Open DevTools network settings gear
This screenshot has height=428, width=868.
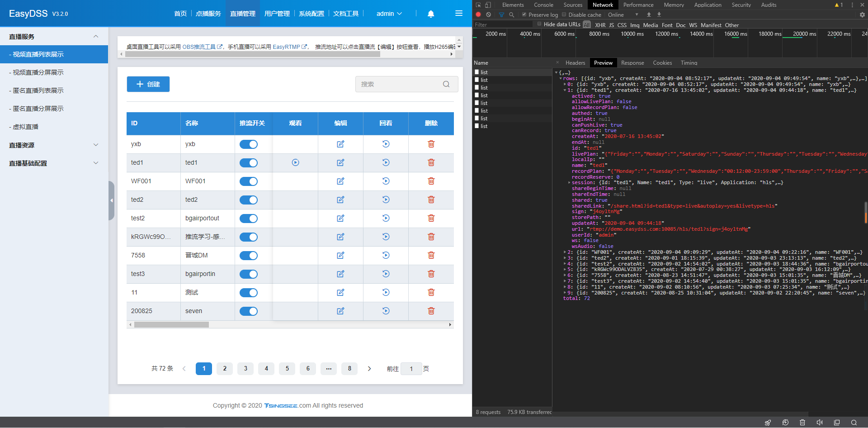[862, 14]
